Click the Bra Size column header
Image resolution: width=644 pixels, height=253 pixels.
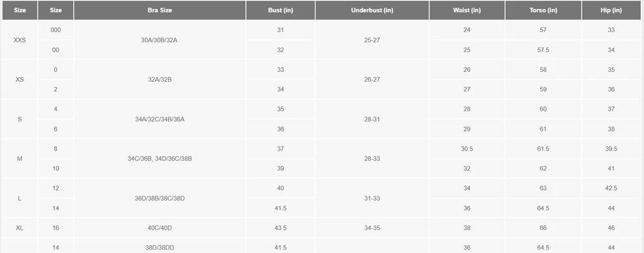coord(160,10)
